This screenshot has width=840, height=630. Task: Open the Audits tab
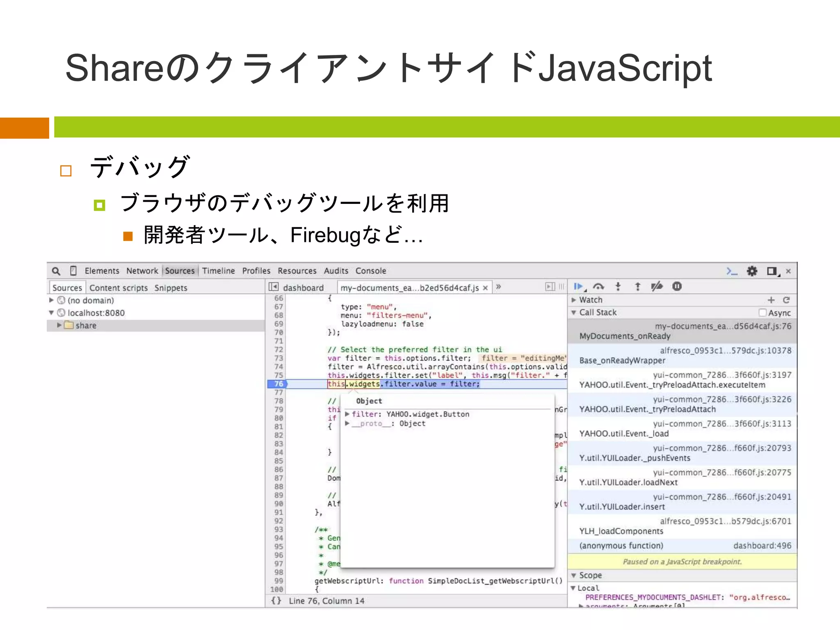pos(336,271)
